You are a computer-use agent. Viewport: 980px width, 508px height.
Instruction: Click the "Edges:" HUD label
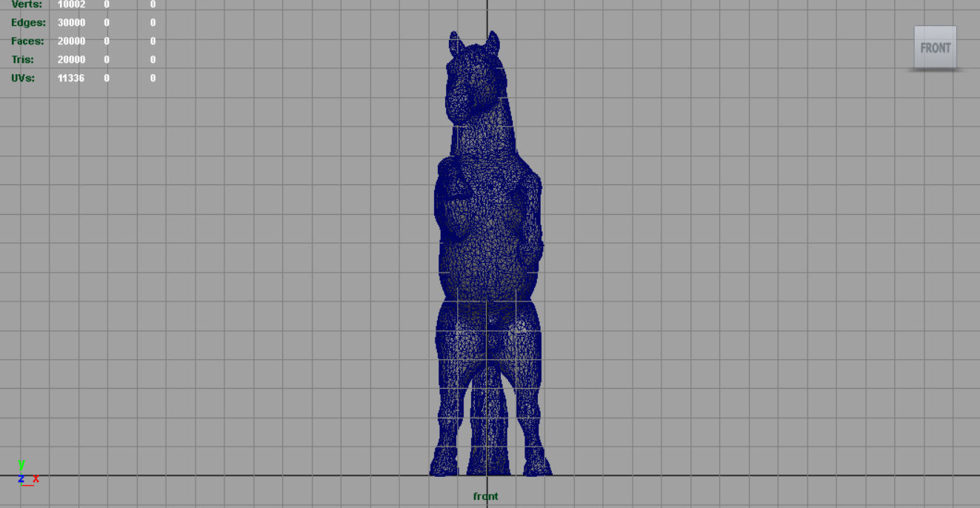(28, 23)
